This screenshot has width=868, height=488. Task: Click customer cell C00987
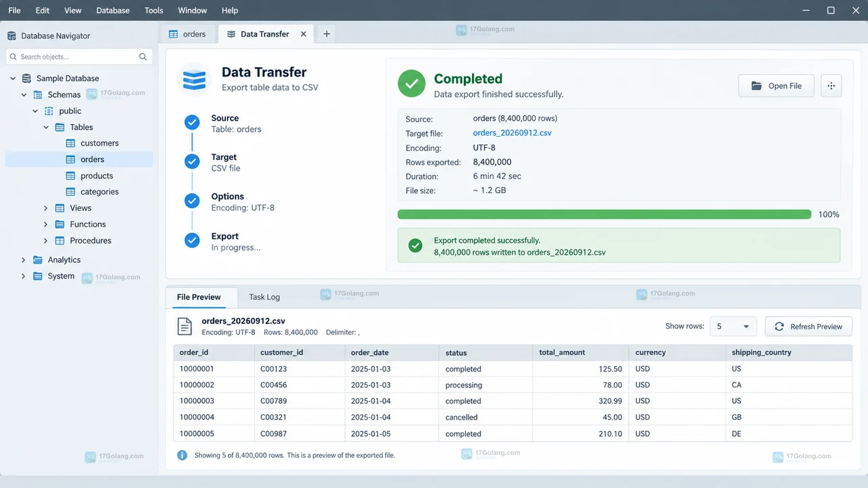(300, 434)
